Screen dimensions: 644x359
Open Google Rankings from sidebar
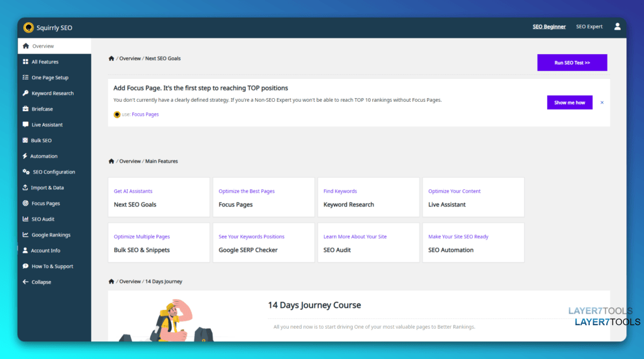pos(54,235)
